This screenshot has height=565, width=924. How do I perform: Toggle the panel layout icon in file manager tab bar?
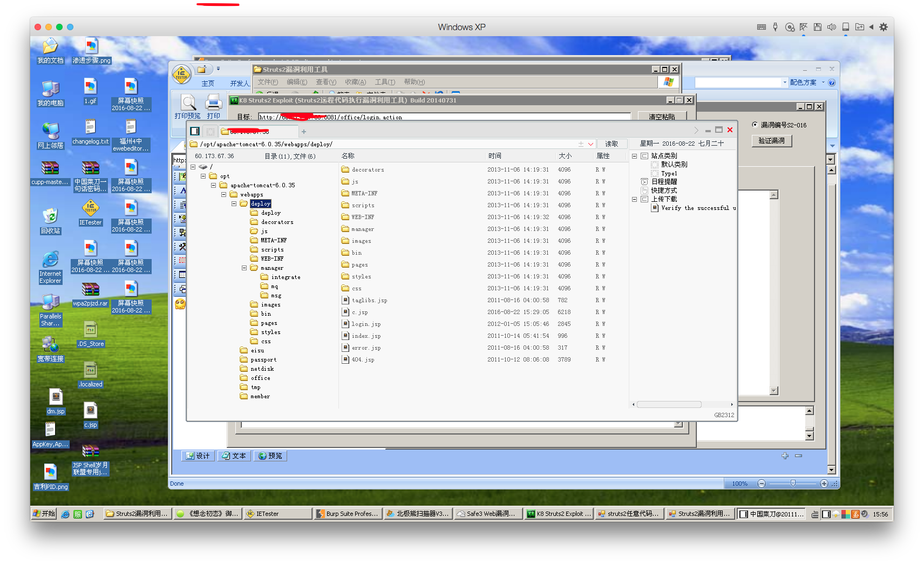195,131
